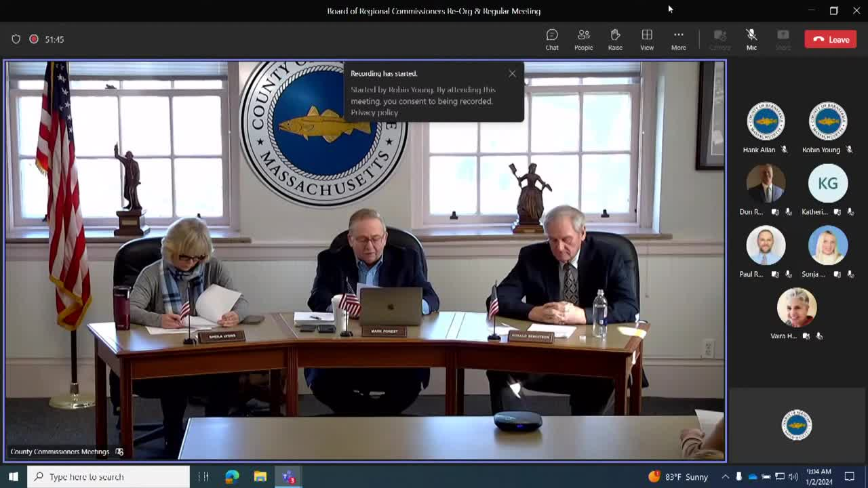Open the volume speaker control

pyautogui.click(x=793, y=476)
